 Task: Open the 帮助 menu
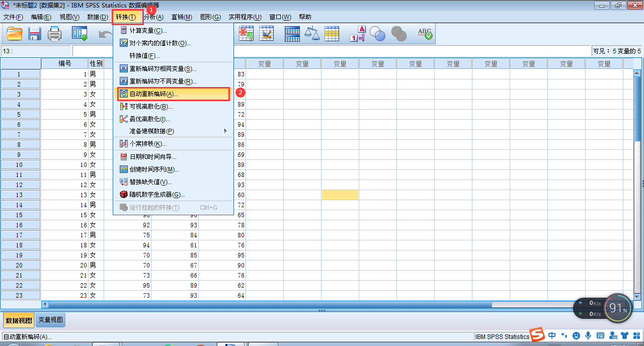(305, 17)
